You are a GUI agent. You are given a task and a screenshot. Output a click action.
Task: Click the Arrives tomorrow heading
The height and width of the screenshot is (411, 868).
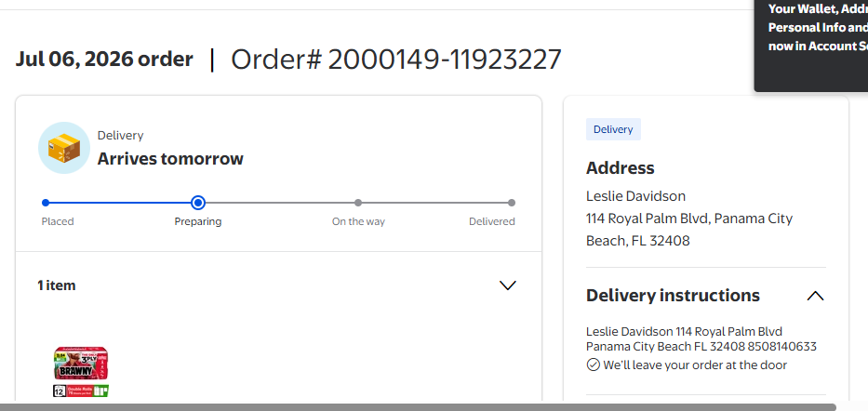tap(170, 159)
